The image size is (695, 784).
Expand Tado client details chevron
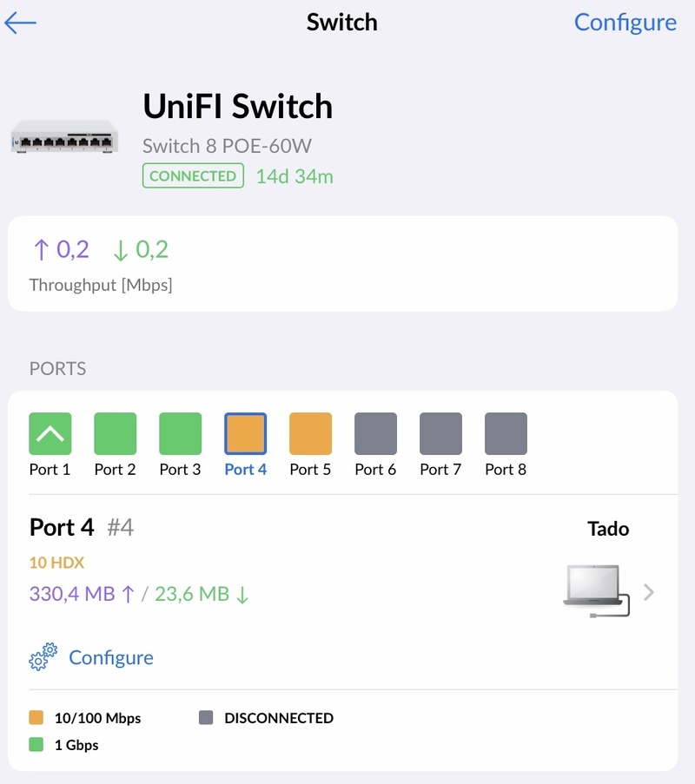[649, 592]
